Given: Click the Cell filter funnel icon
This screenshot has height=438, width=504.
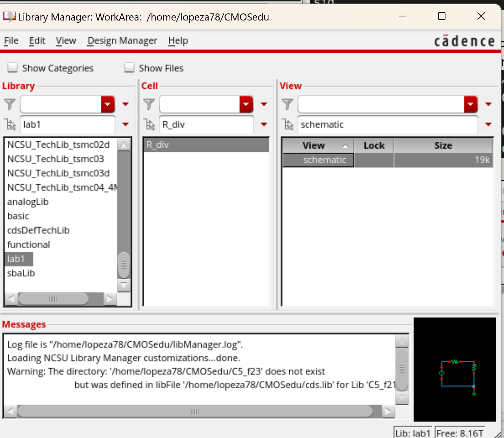Looking at the screenshot, I should 149,104.
